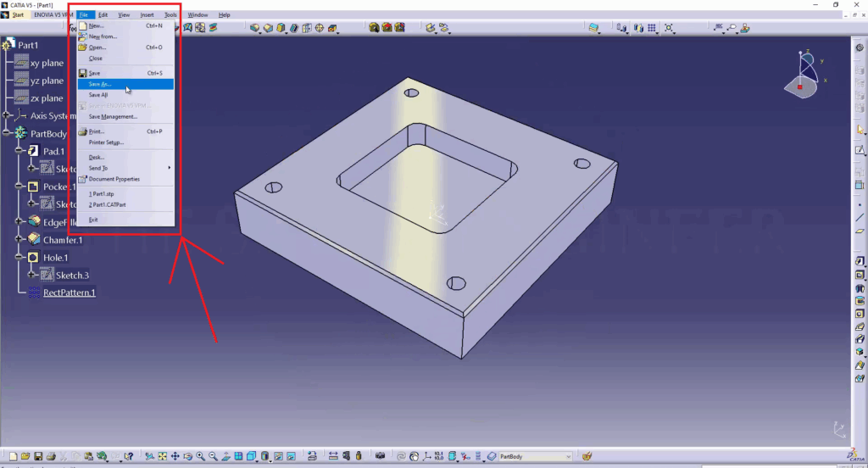Select RectPattern.1 in the specification tree

point(70,292)
